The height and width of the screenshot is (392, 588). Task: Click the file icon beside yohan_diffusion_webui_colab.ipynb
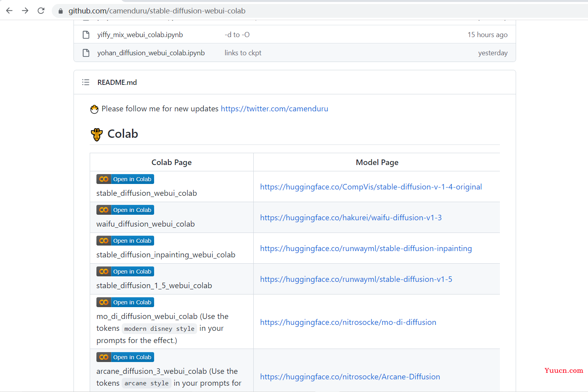tap(86, 53)
